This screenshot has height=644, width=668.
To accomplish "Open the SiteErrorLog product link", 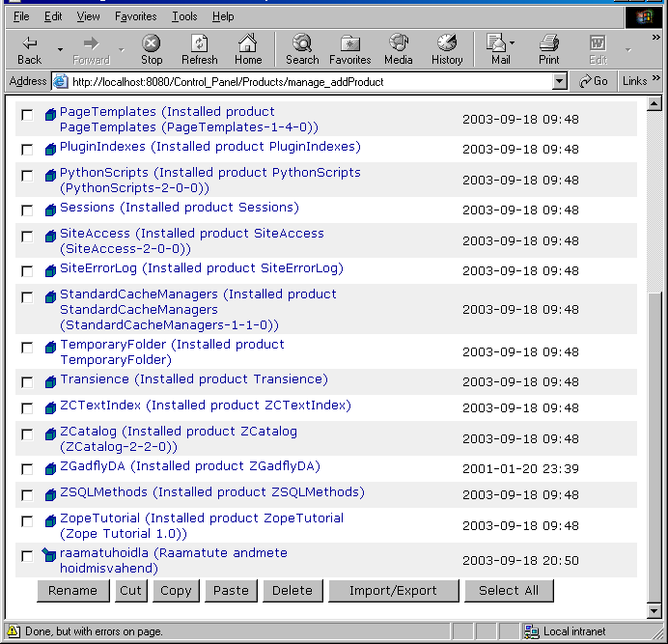I will 202,268.
